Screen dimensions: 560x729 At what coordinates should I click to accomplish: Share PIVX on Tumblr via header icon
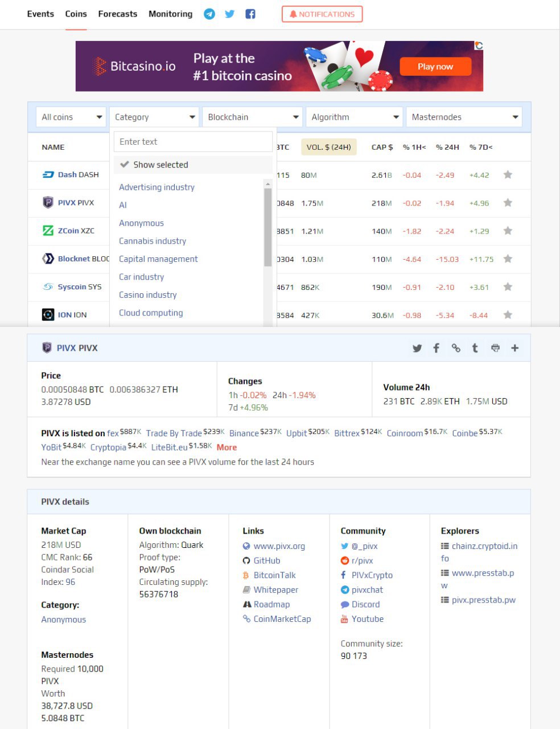pos(475,348)
